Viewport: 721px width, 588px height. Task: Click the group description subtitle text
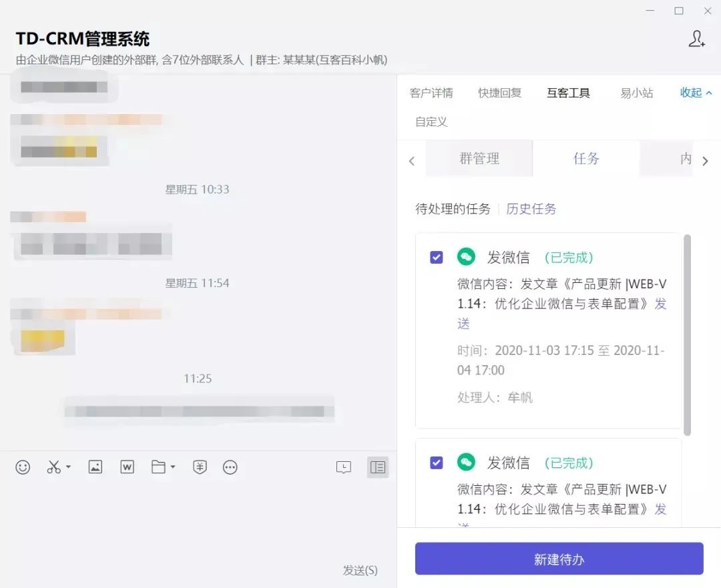coord(202,60)
